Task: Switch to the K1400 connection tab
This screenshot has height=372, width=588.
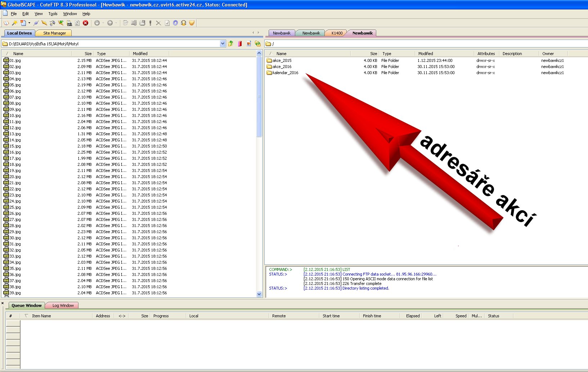Action: (x=337, y=33)
